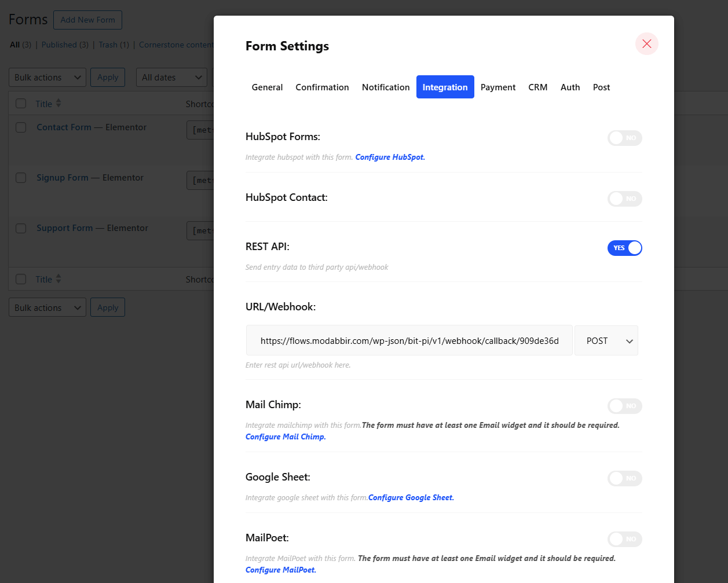Check the Support Form row checkbox
This screenshot has width=728, height=583.
(x=21, y=228)
